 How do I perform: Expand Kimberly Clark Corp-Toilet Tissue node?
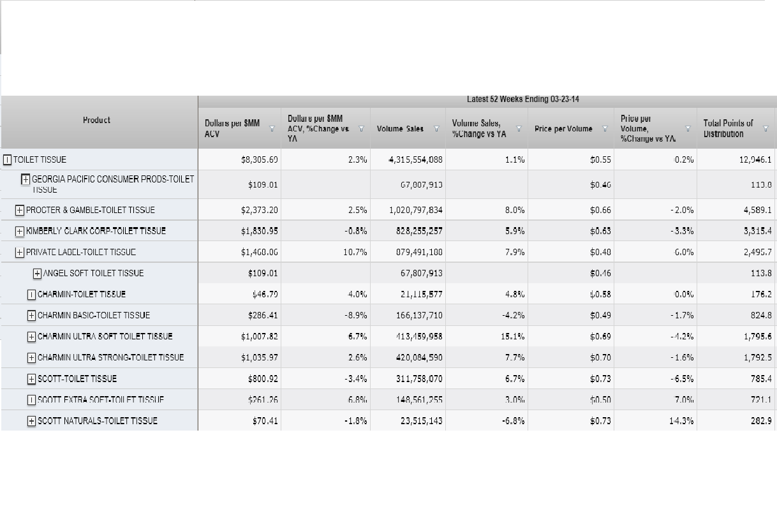coord(20,231)
